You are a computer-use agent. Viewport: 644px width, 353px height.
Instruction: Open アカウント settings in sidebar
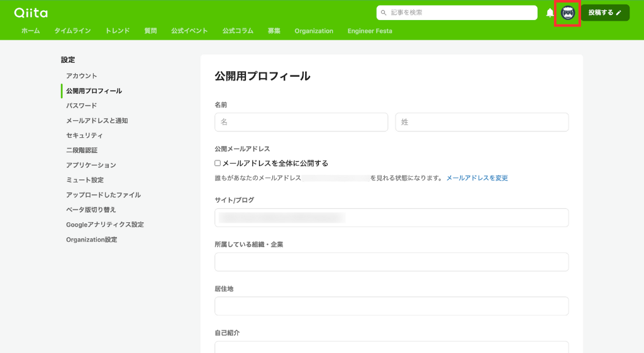[x=82, y=76]
